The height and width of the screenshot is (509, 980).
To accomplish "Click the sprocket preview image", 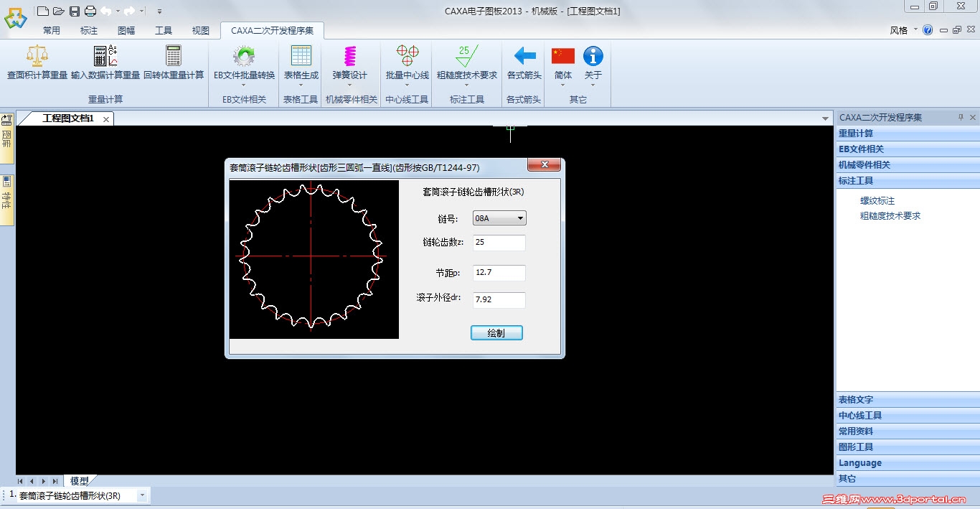I will pyautogui.click(x=314, y=259).
